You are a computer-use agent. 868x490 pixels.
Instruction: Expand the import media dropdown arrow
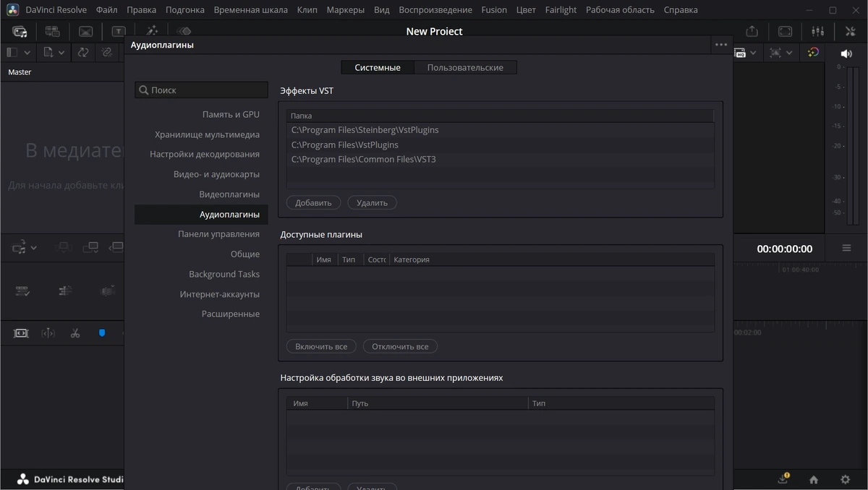tap(61, 53)
